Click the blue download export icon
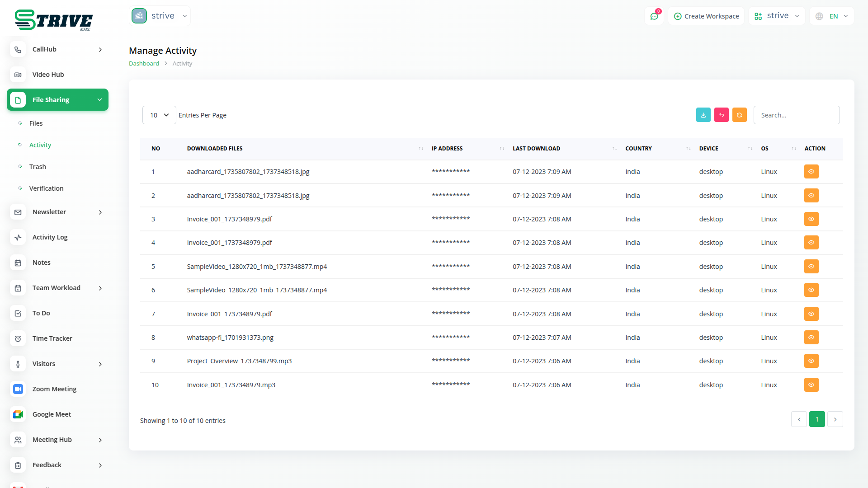This screenshot has height=488, width=868. [x=703, y=115]
